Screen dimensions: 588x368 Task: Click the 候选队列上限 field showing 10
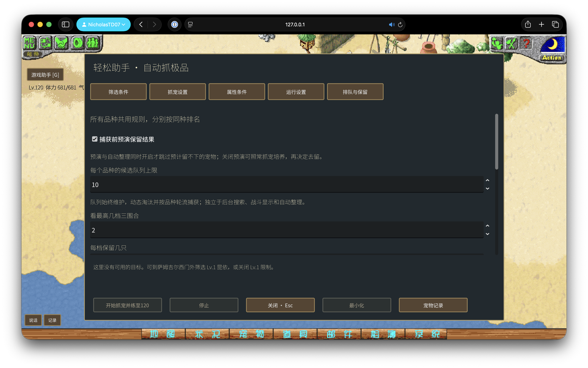point(287,184)
